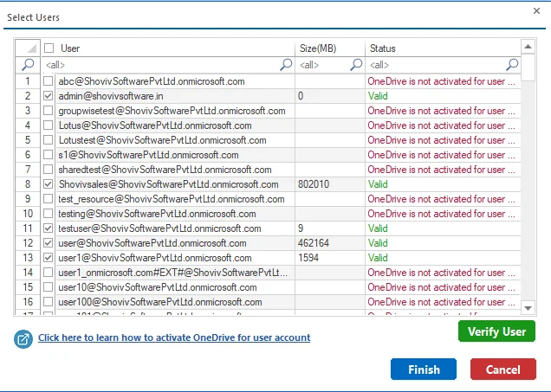Click the scrollbar down arrow

click(528, 308)
